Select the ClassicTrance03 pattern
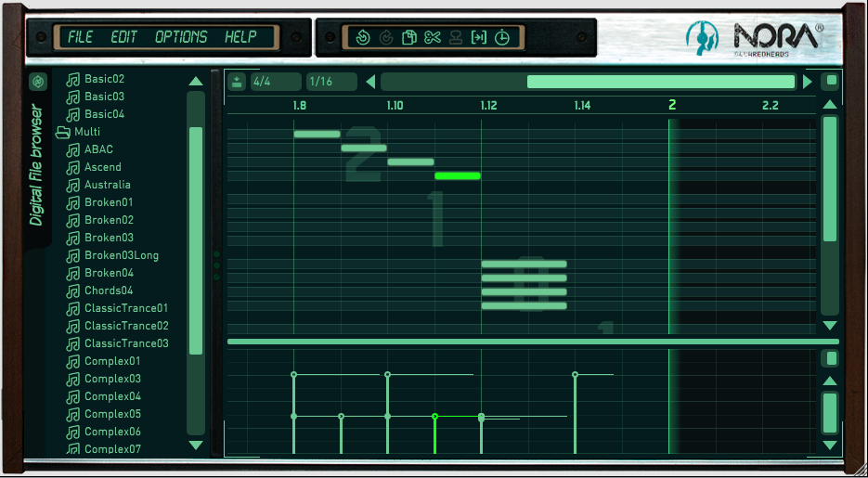The image size is (868, 478). (126, 343)
